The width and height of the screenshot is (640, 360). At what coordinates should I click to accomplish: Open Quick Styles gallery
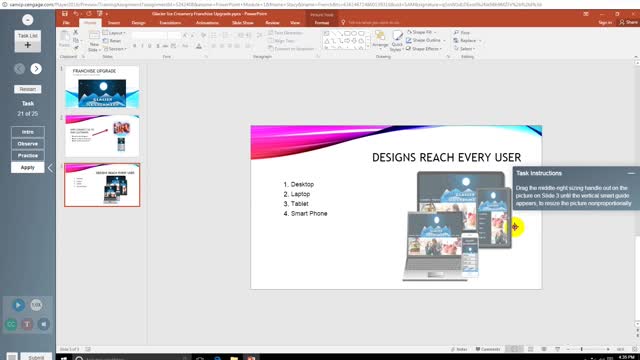coord(397,41)
